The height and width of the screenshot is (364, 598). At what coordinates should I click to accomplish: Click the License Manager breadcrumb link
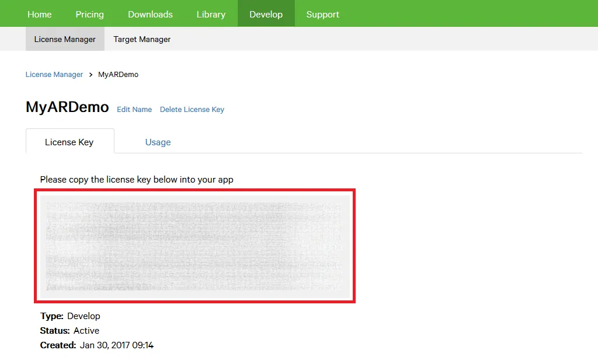54,75
